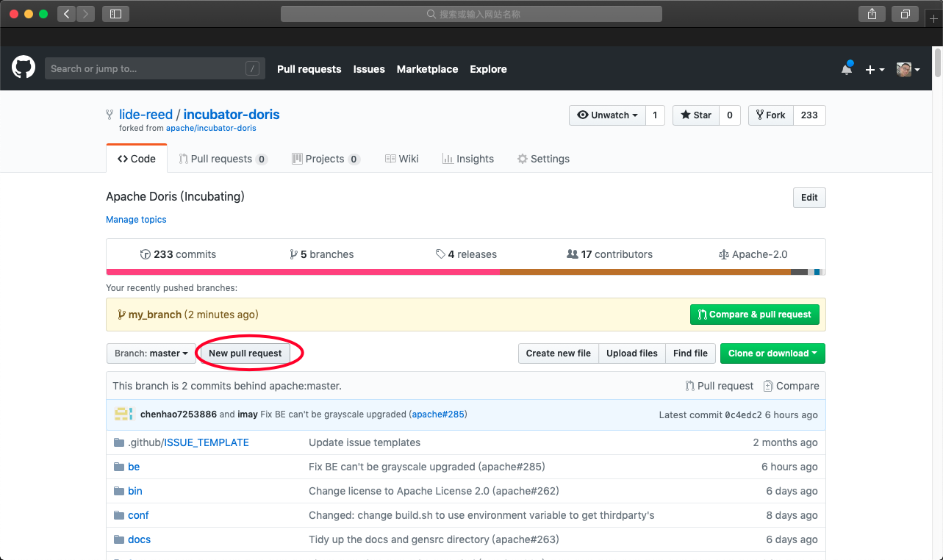Switch to the Pull requests tab

223,159
